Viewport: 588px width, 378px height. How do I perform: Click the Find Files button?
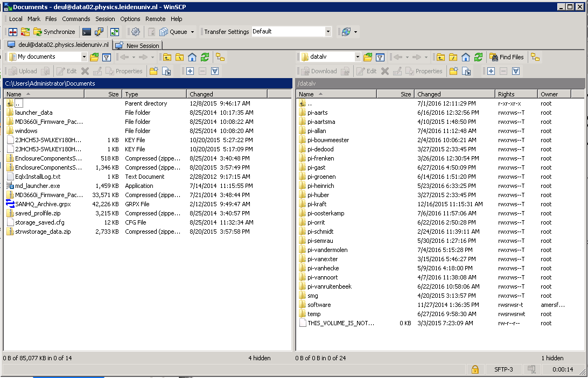pyautogui.click(x=507, y=57)
